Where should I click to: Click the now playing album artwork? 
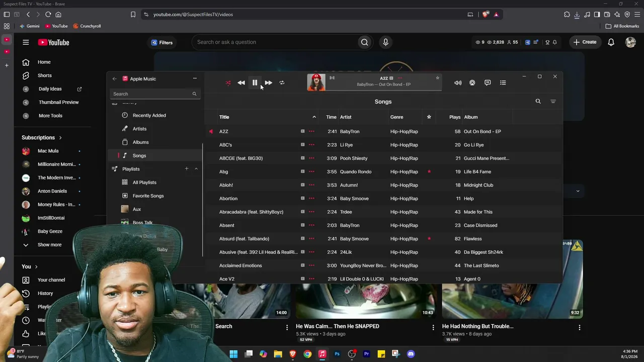pos(316,82)
